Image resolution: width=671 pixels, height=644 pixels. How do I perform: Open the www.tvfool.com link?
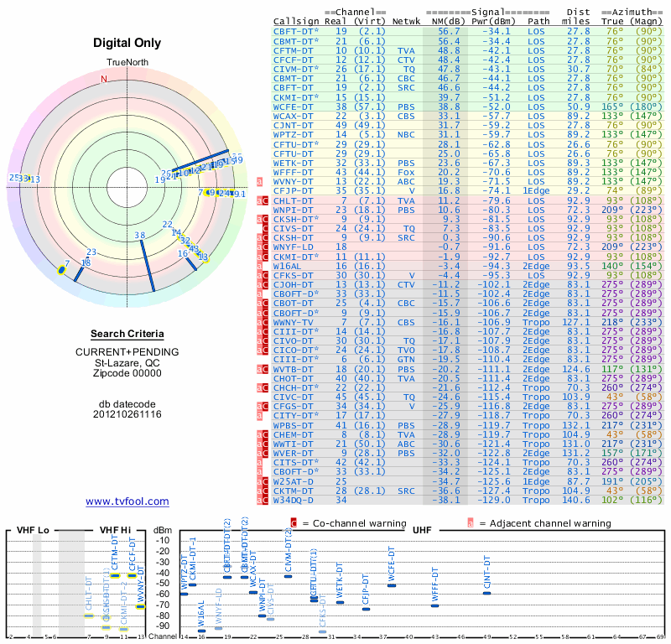tap(127, 501)
